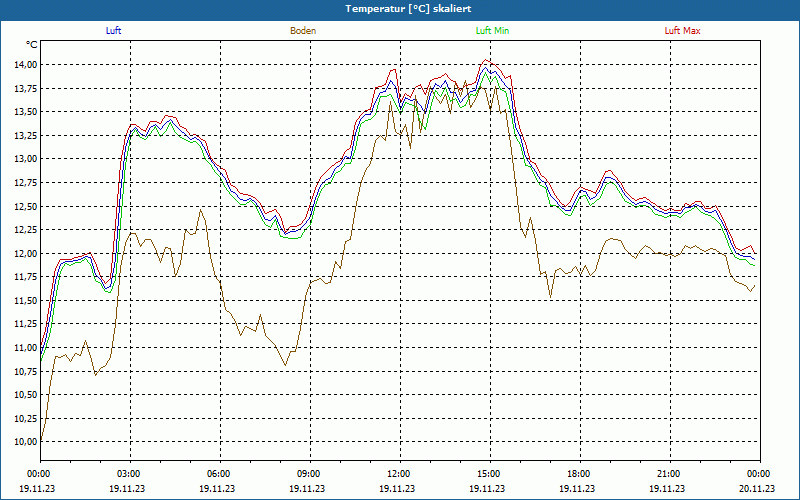Click the °C unit label on the y-axis
Image resolution: width=800 pixels, height=500 pixels.
point(32,45)
